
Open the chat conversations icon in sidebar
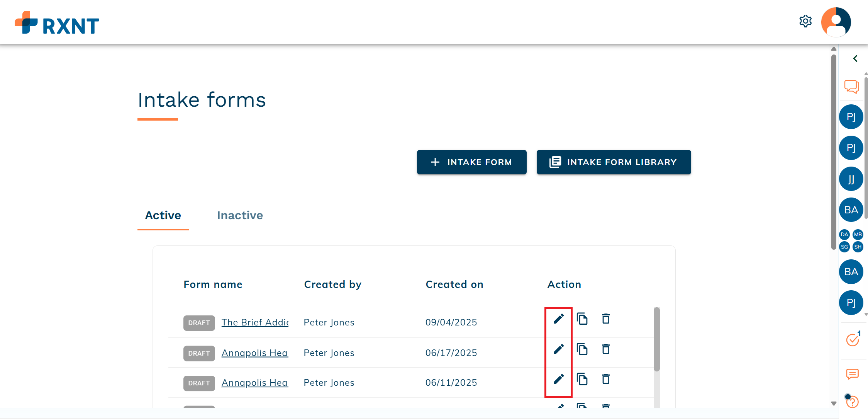pos(851,86)
